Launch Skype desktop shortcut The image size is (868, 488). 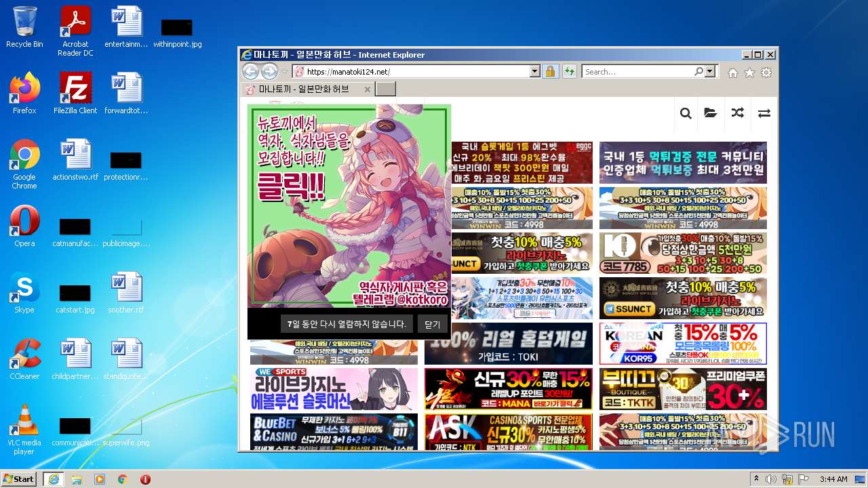click(x=24, y=293)
